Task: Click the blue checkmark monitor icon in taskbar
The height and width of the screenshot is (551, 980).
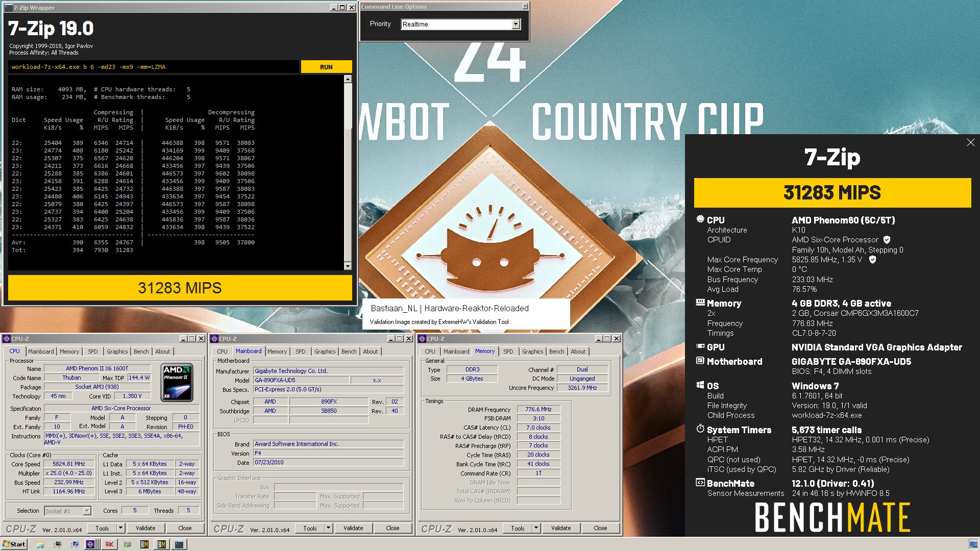Action: point(75,544)
